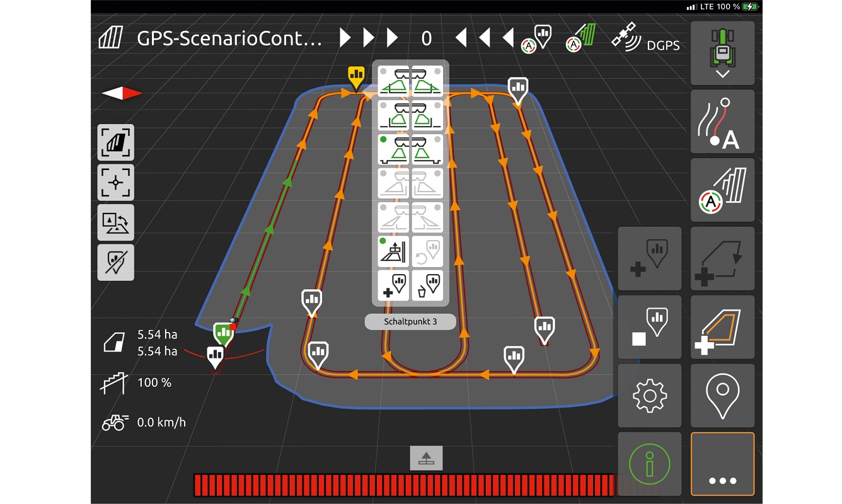Tap the add orange field zone button

[x=722, y=327]
